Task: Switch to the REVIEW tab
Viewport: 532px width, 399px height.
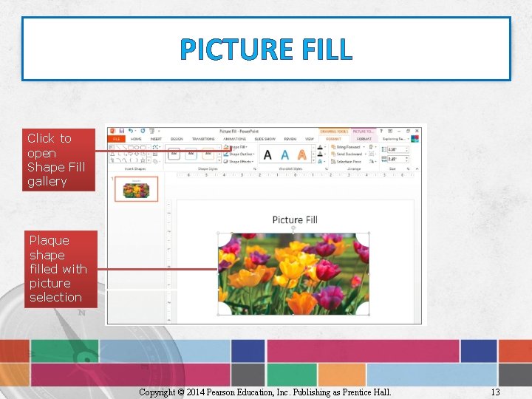Action: (x=290, y=139)
